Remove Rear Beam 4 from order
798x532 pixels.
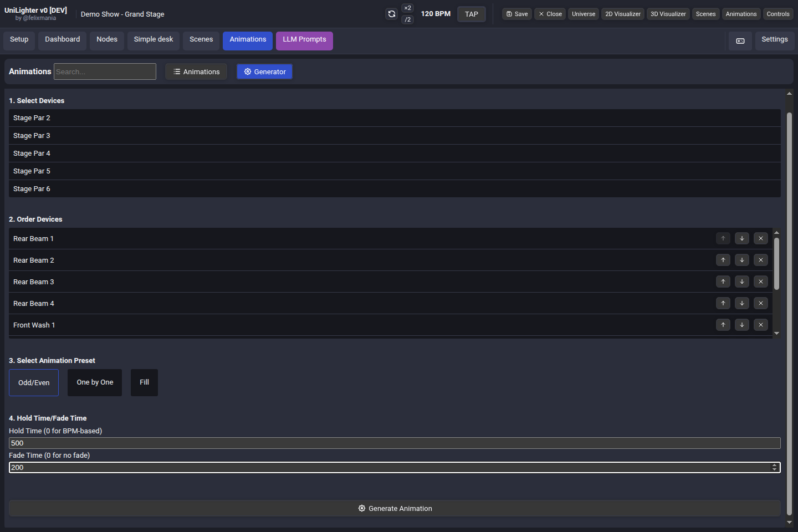coord(761,303)
